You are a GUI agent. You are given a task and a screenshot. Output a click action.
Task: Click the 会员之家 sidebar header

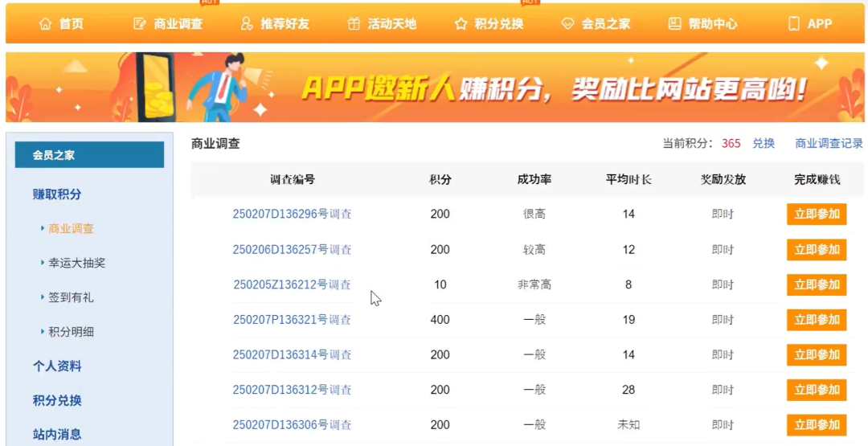(90, 155)
